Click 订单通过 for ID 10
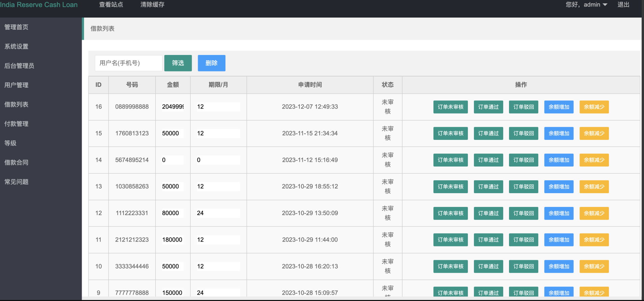The height and width of the screenshot is (301, 644). tap(488, 266)
